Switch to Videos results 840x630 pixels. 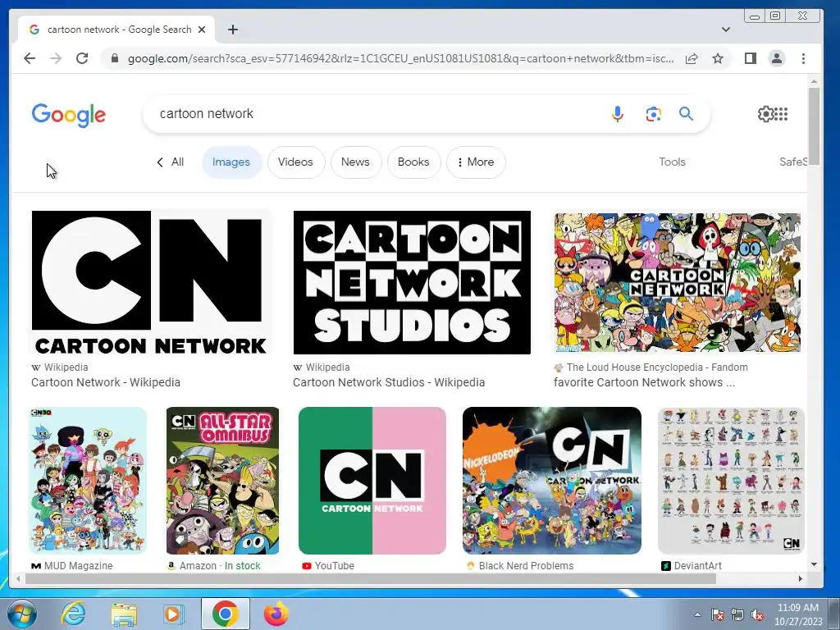click(295, 162)
